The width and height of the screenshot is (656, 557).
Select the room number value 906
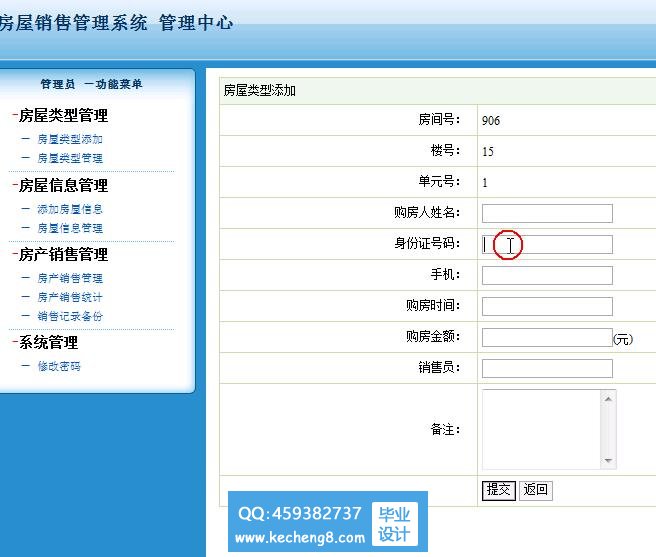click(x=491, y=121)
